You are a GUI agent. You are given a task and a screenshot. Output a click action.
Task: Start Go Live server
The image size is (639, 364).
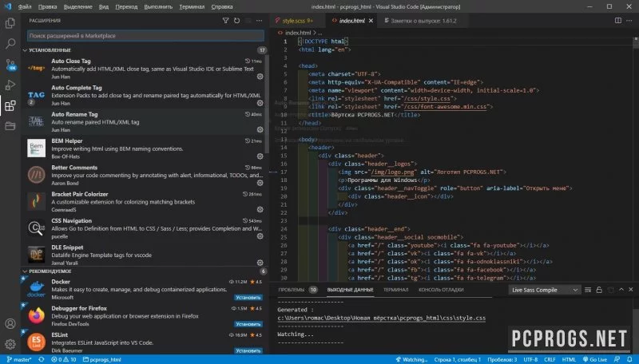pos(594,359)
